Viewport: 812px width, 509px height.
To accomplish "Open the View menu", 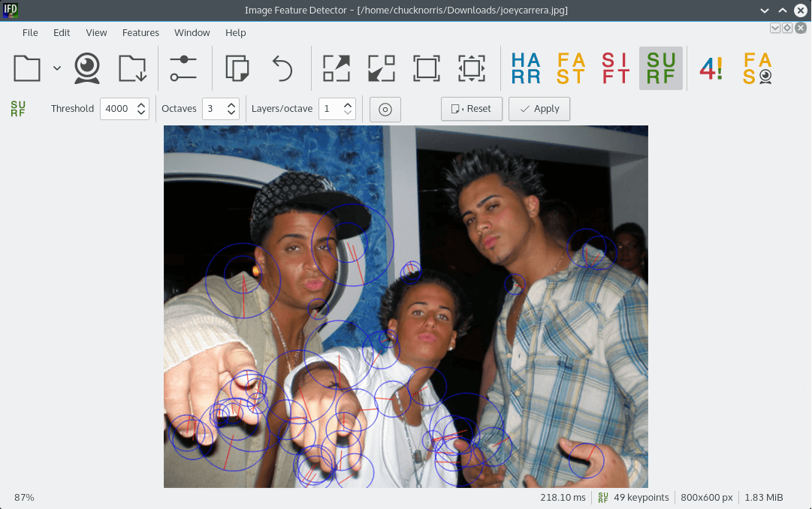I will [96, 32].
